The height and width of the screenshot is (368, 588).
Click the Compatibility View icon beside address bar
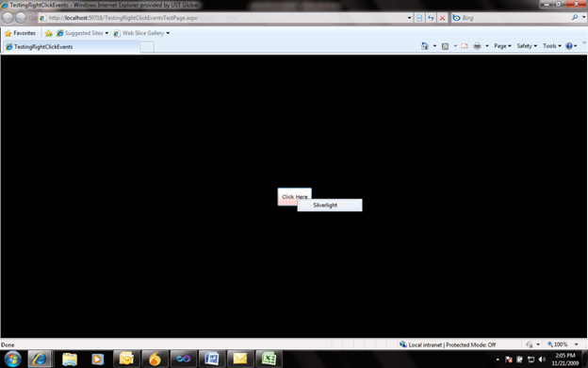(419, 18)
